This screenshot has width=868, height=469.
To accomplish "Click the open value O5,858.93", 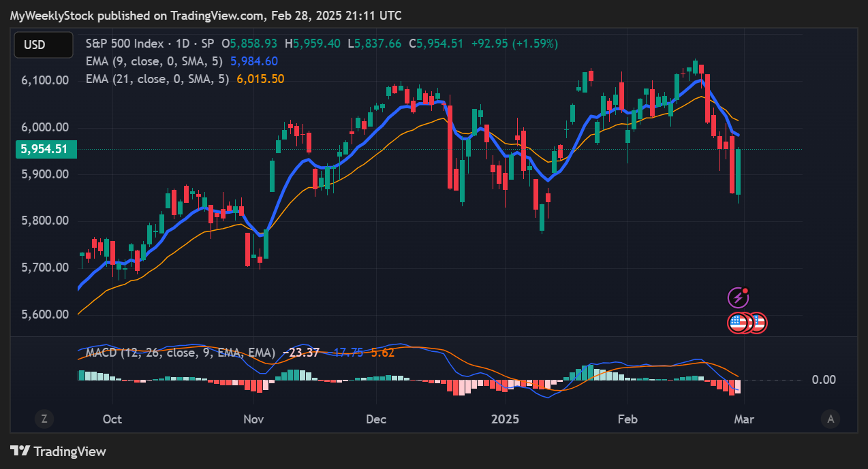I will tap(249, 43).
